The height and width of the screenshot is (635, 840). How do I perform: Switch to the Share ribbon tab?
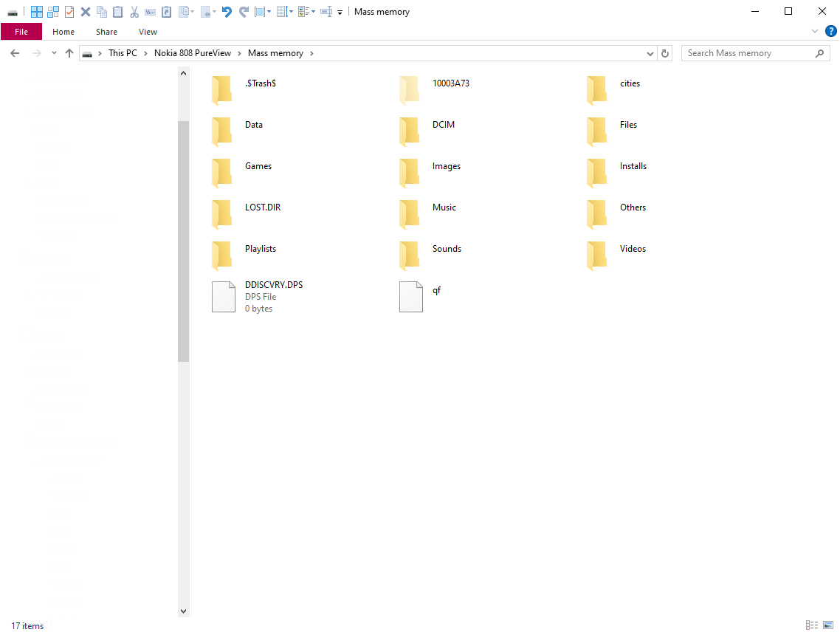point(106,32)
